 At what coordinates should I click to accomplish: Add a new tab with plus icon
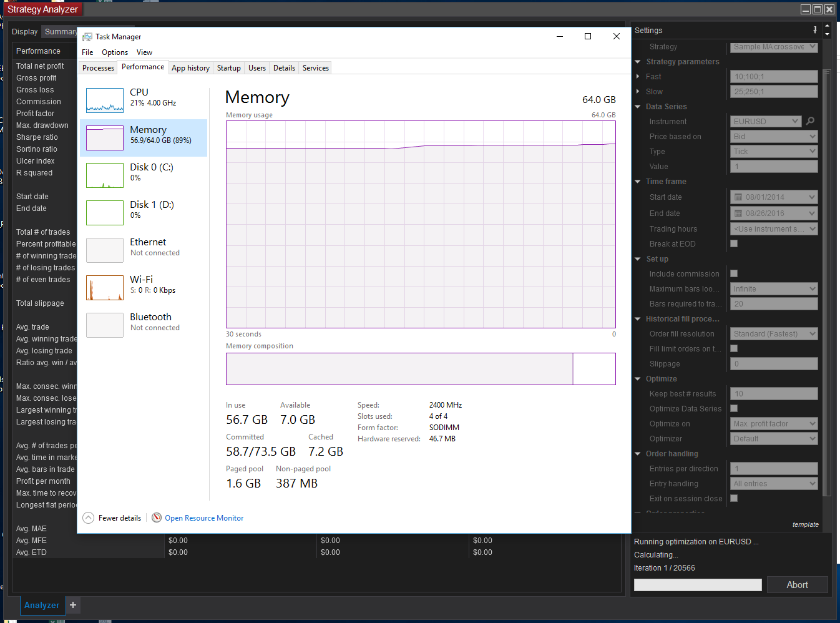[x=73, y=605]
